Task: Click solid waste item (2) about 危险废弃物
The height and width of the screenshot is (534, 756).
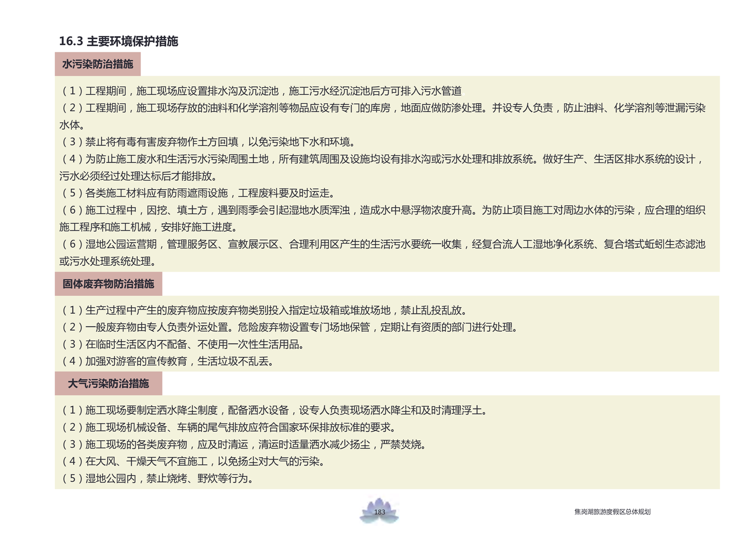Action: coord(290,327)
